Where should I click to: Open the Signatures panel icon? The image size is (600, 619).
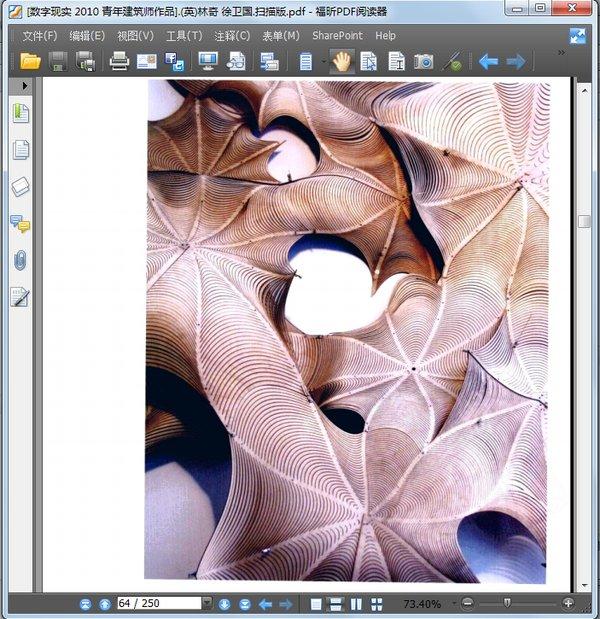click(20, 297)
